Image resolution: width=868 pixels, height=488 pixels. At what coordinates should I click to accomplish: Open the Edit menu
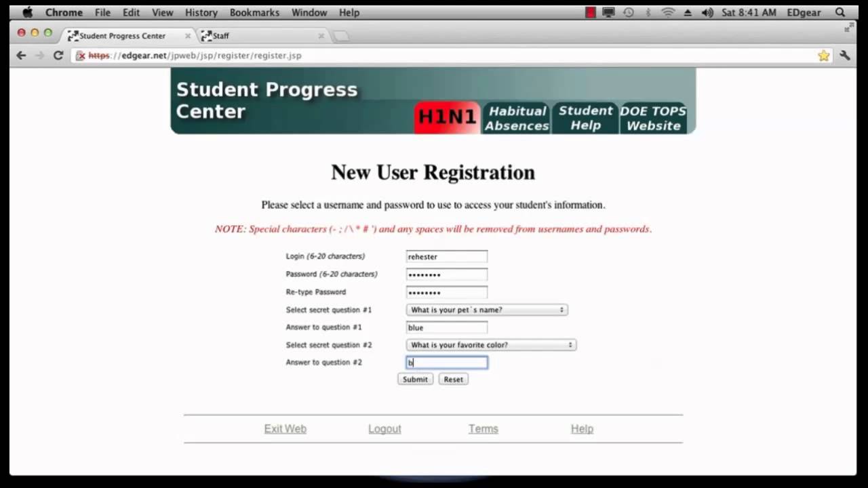coord(131,12)
